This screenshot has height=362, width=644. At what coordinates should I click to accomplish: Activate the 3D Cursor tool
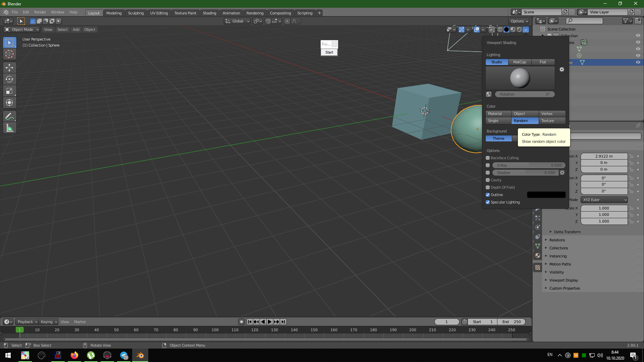[9, 54]
